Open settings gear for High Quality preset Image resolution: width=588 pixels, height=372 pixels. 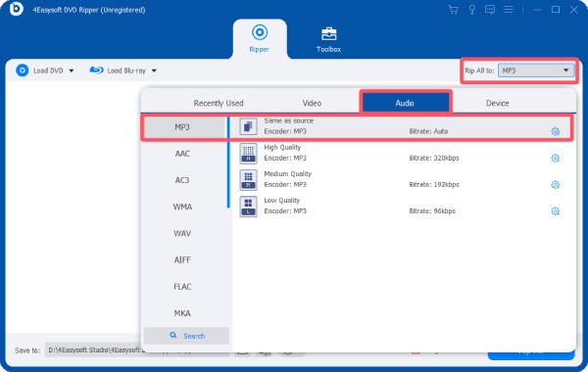point(556,158)
